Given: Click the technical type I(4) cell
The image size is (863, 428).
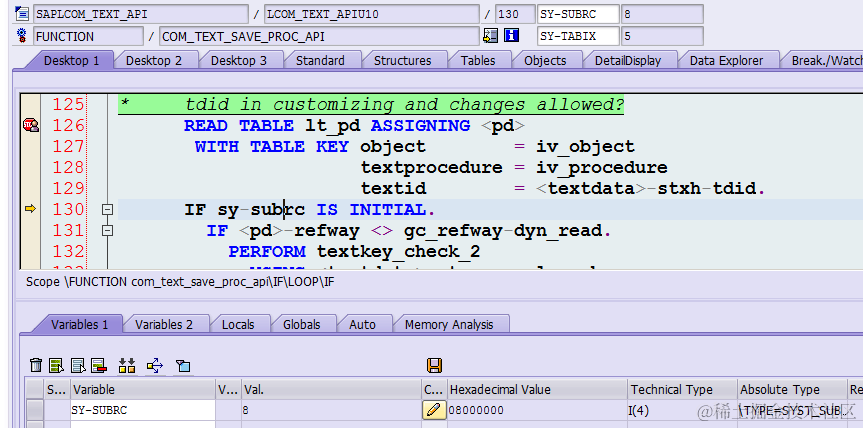Looking at the screenshot, I should [682, 410].
